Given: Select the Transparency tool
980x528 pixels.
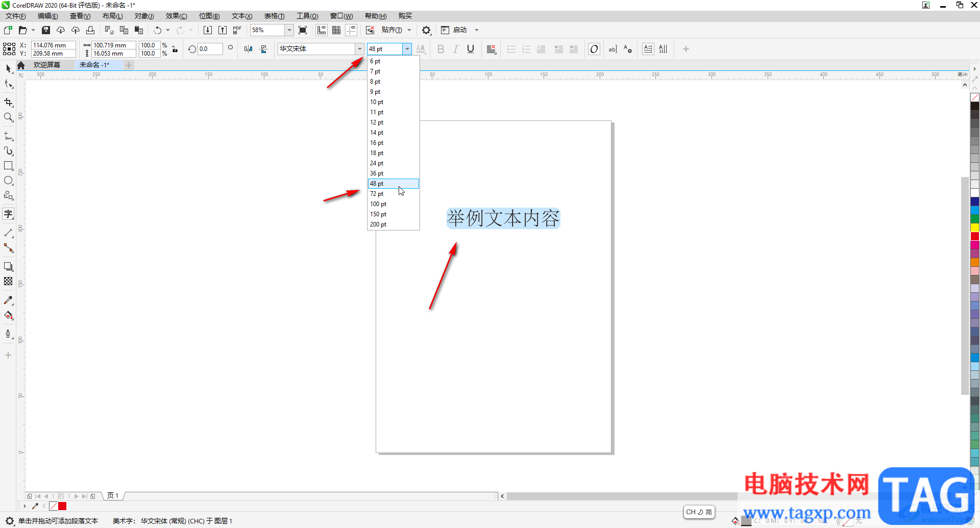Looking at the screenshot, I should 8,281.
